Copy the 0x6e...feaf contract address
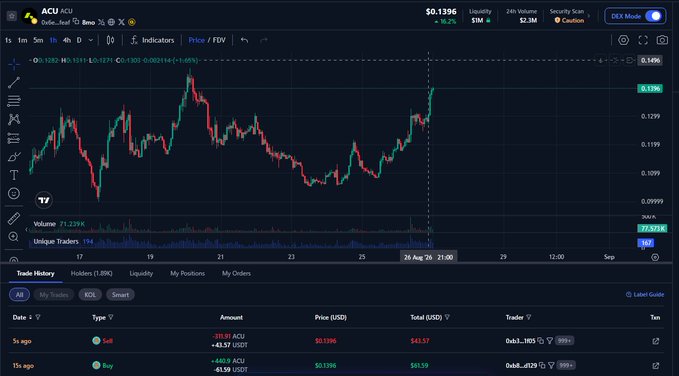This screenshot has width=679, height=376. (76, 21)
